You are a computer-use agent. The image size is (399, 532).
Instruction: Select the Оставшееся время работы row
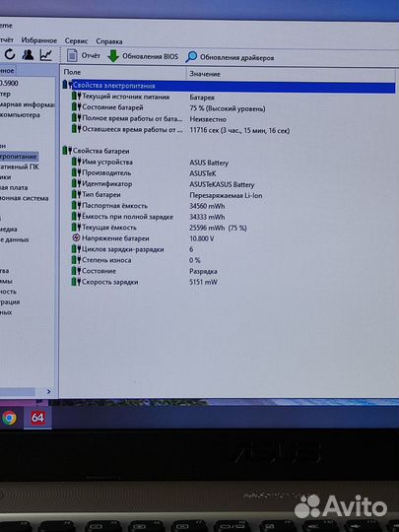coord(229,130)
